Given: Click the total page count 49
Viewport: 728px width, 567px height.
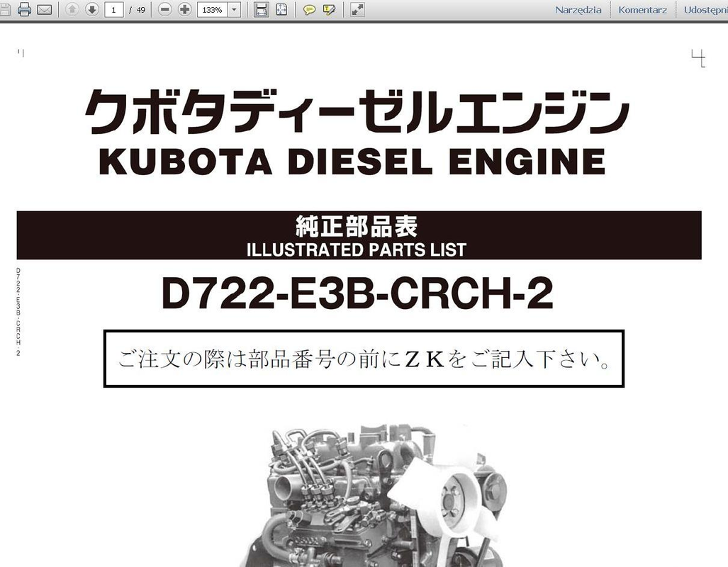Looking at the screenshot, I should coord(140,10).
